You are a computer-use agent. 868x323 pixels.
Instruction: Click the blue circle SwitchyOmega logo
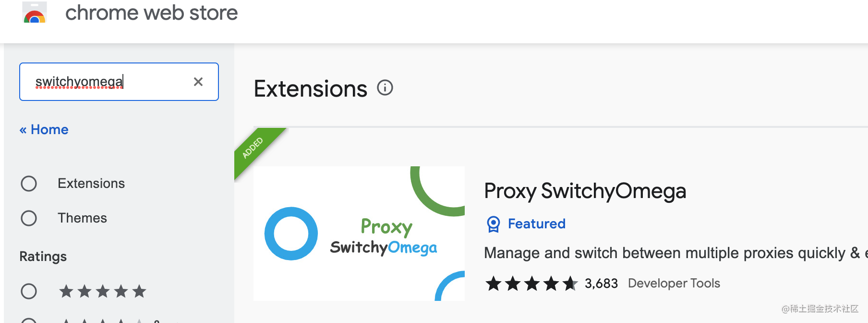point(291,234)
